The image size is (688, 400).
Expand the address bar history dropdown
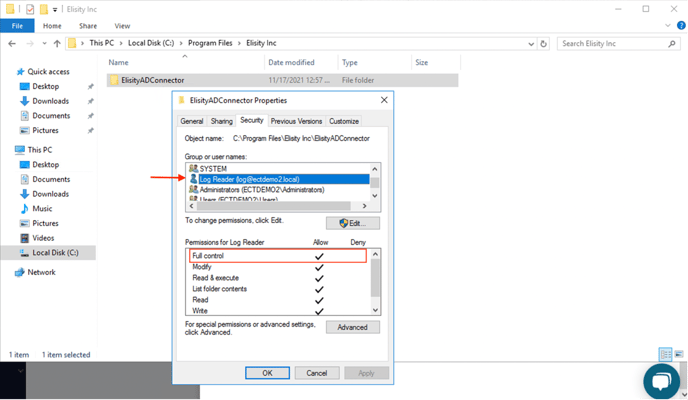pyautogui.click(x=531, y=44)
